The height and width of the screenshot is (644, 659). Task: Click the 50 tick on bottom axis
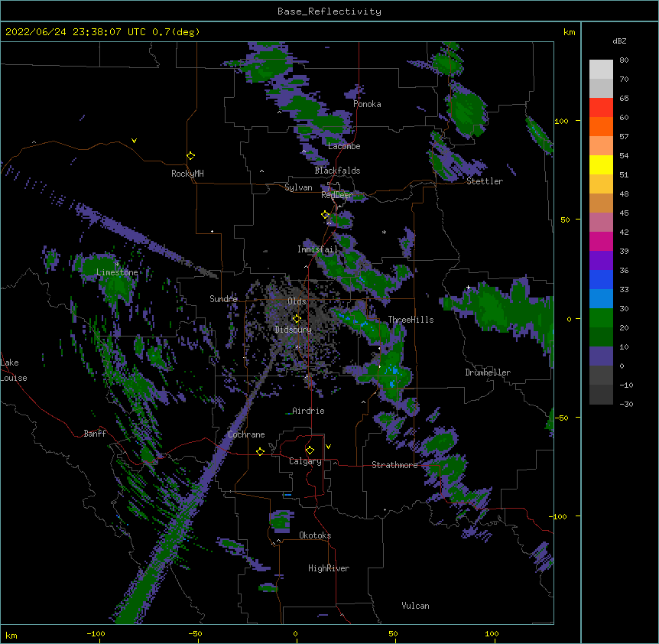393,633
